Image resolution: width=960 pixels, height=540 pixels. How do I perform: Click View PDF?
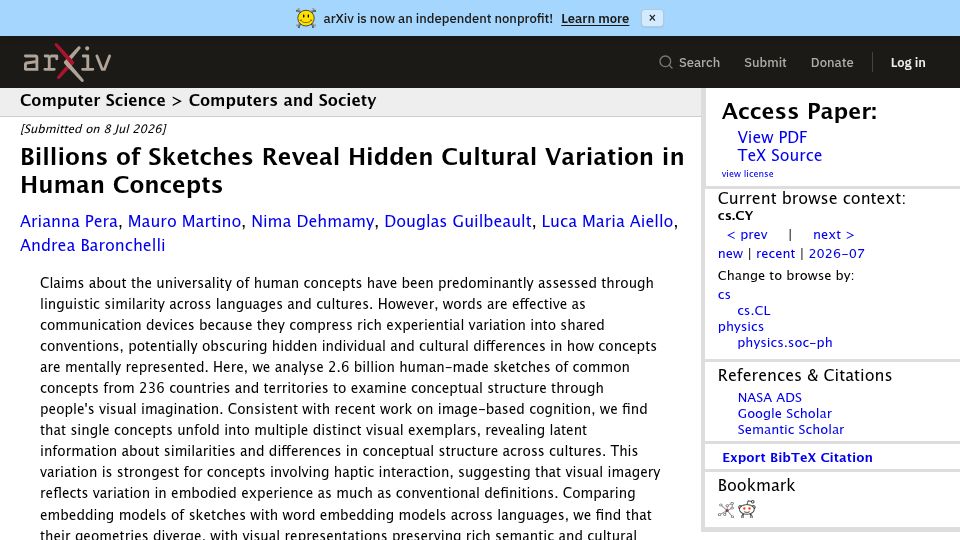(x=772, y=137)
